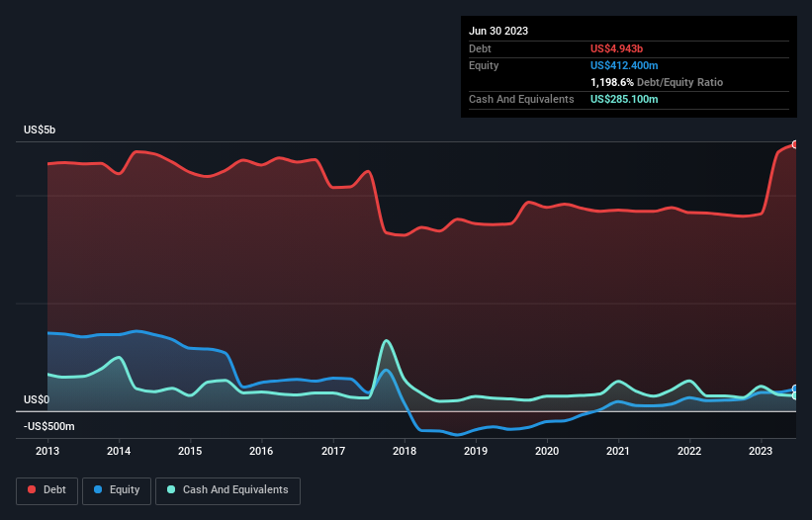812x520 pixels.
Task: Select the 2014 x-axis label
Action: pos(119,451)
